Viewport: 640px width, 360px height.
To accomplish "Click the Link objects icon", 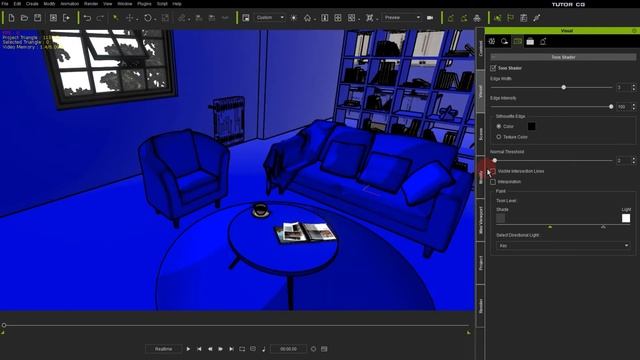I will pos(182,18).
